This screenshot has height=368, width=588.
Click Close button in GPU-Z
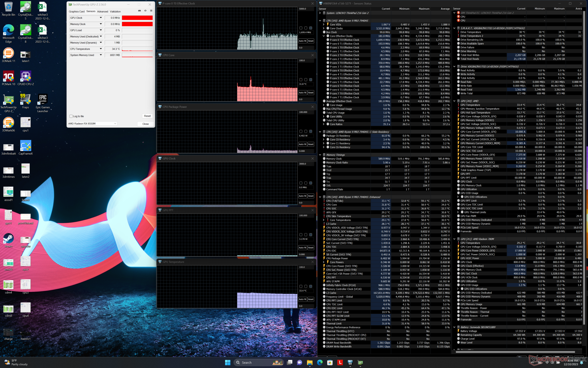tap(145, 124)
